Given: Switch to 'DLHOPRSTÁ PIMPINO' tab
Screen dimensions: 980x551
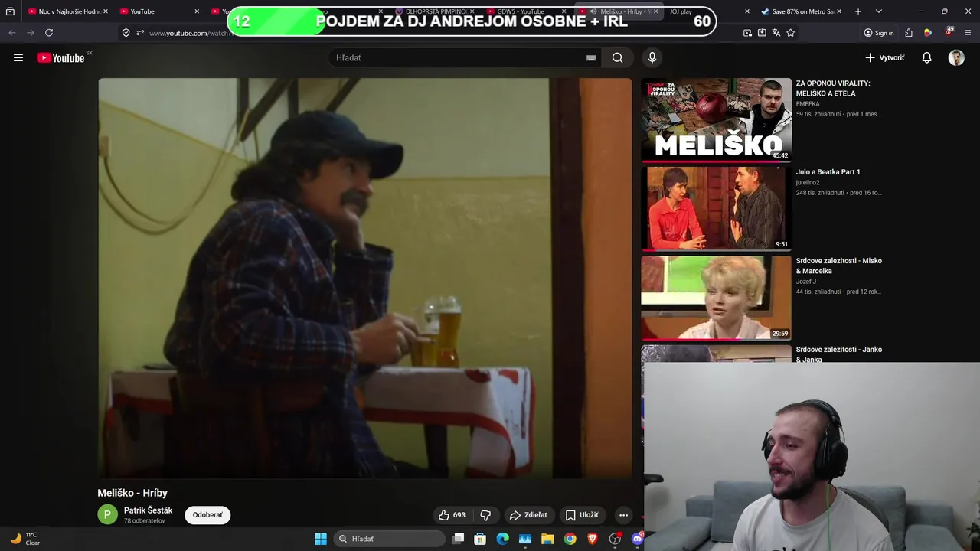Looking at the screenshot, I should point(435,11).
